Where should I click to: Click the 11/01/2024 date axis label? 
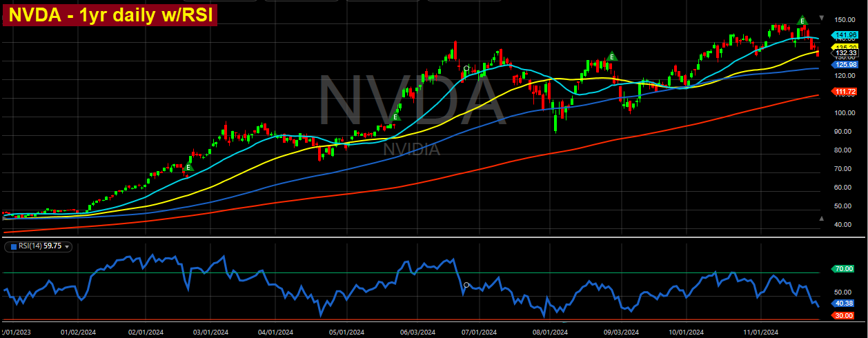pos(761,332)
